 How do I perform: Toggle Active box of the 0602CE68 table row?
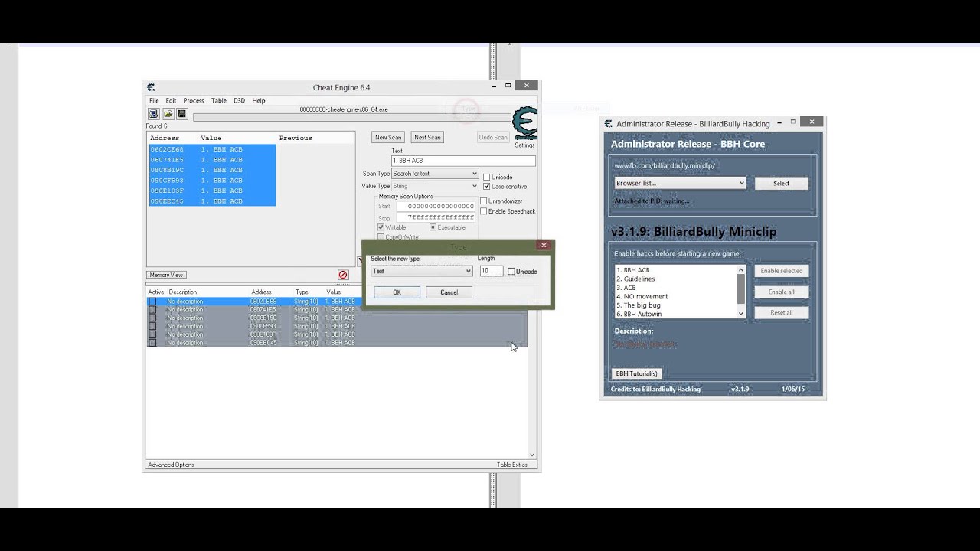pyautogui.click(x=152, y=302)
